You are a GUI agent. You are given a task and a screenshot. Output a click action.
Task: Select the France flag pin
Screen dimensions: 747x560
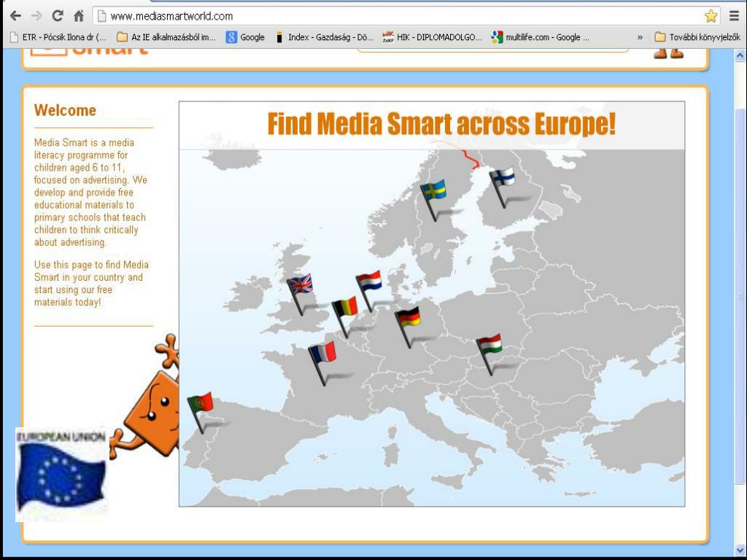coord(322,363)
